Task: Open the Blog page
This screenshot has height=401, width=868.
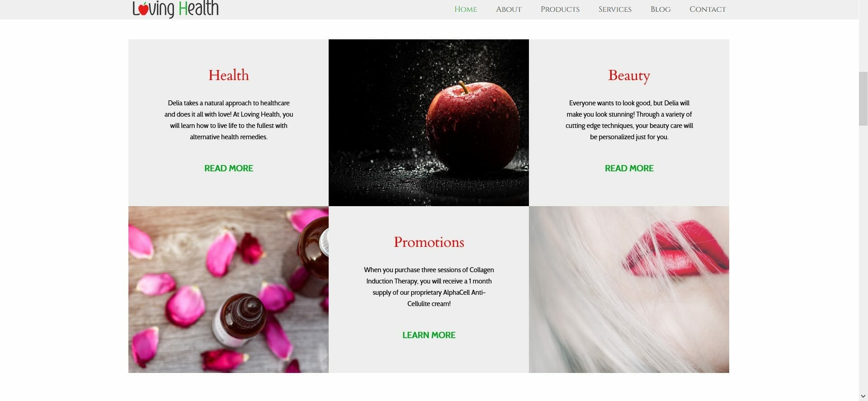Action: pos(660,9)
